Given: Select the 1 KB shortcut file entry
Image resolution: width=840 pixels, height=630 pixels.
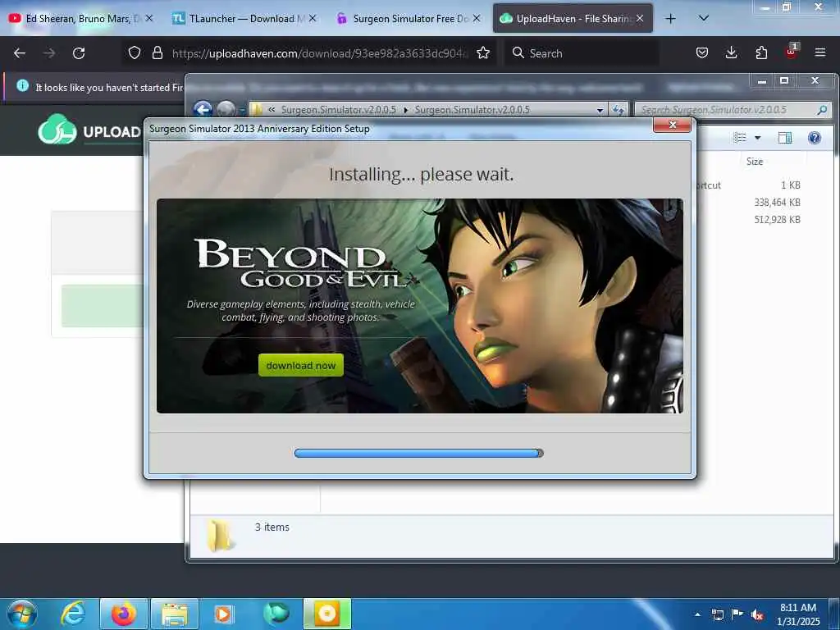Looking at the screenshot, I should [790, 185].
